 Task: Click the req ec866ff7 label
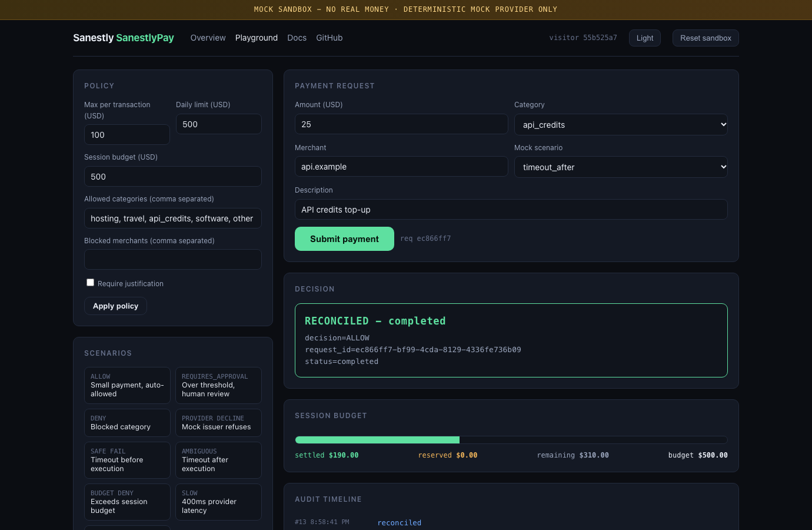(x=425, y=238)
